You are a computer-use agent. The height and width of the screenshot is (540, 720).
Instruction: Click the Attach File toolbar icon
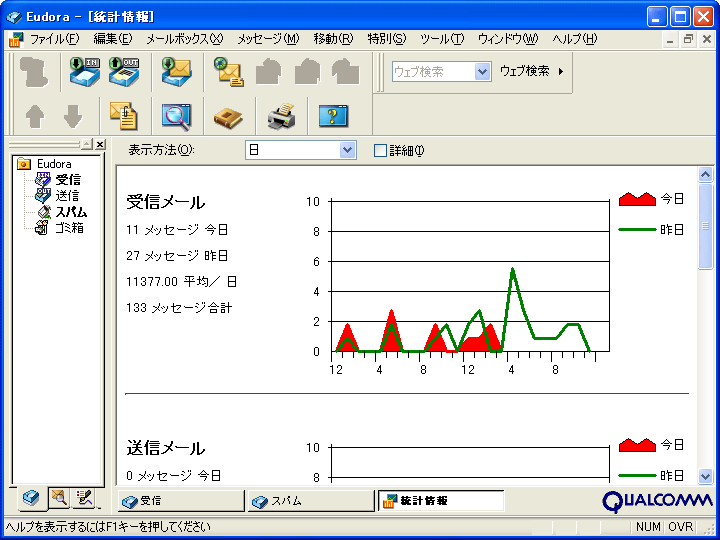coord(124,116)
